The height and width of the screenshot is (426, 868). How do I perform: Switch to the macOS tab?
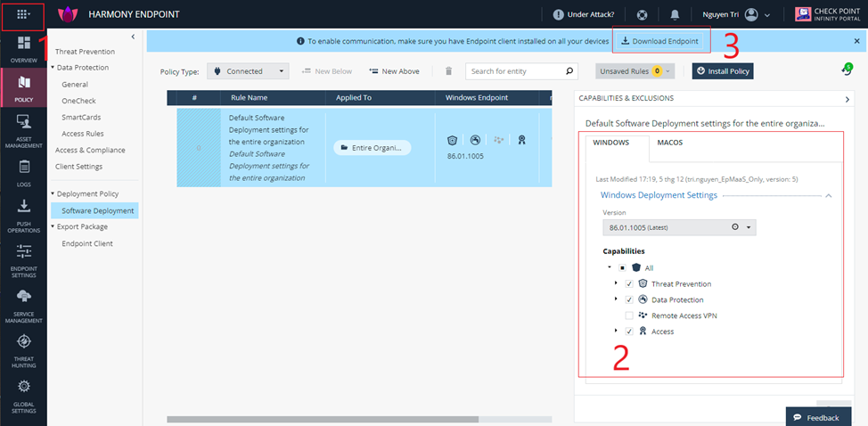click(x=670, y=143)
